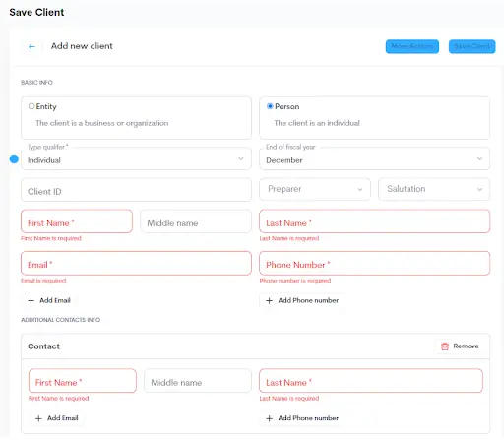Screen dimensions: 504x440
Task: Click the plus icon next to Add Email in Contact section
Action: pyautogui.click(x=38, y=418)
